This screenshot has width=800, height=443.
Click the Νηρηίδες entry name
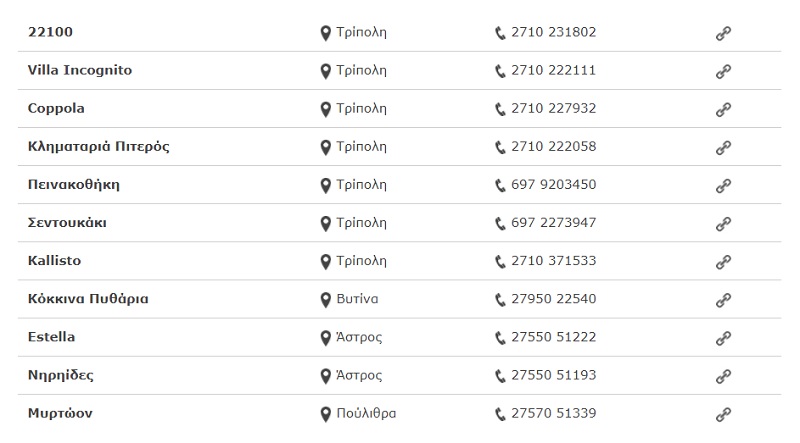pyautogui.click(x=61, y=374)
